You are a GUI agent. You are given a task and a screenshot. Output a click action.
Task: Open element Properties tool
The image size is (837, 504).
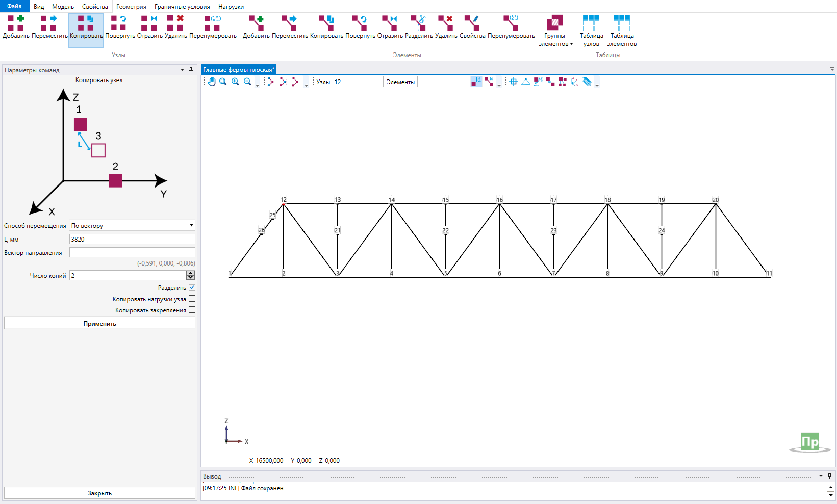(x=472, y=27)
